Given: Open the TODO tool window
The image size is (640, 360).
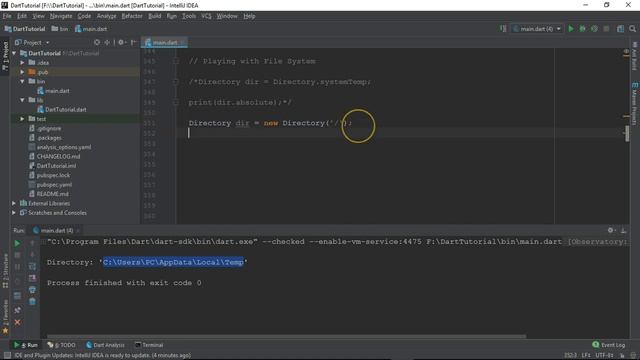Looking at the screenshot, I should click(x=61, y=345).
